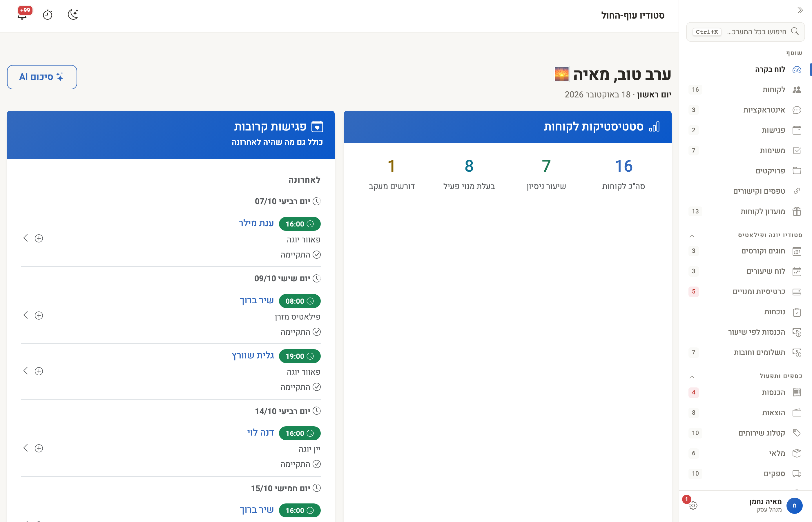Screen dimensions: 812x522
Task: Open client link גלית שוורץ
Action: click(x=253, y=356)
